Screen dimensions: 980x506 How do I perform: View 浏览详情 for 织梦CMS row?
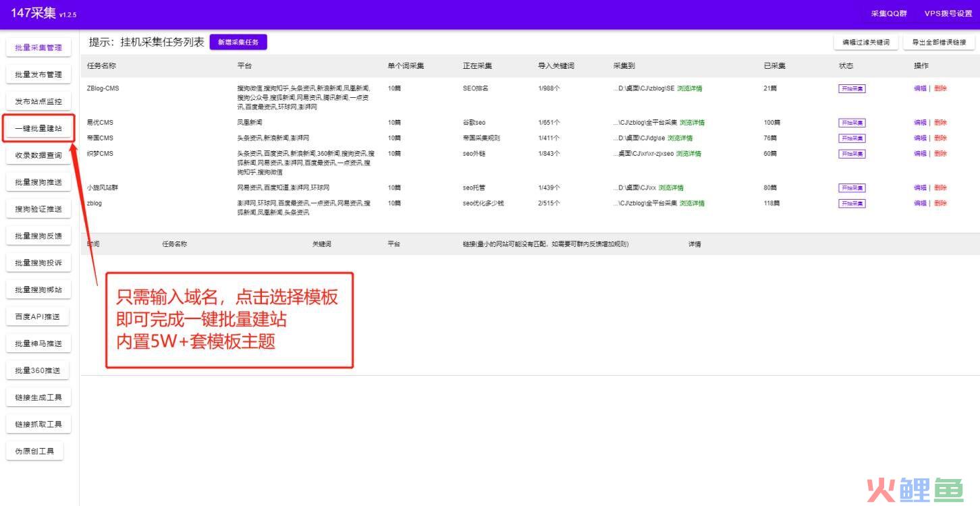tap(688, 154)
